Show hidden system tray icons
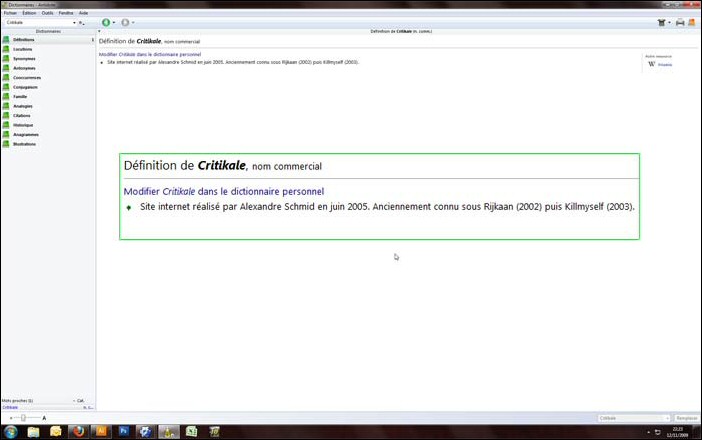 pyautogui.click(x=648, y=432)
